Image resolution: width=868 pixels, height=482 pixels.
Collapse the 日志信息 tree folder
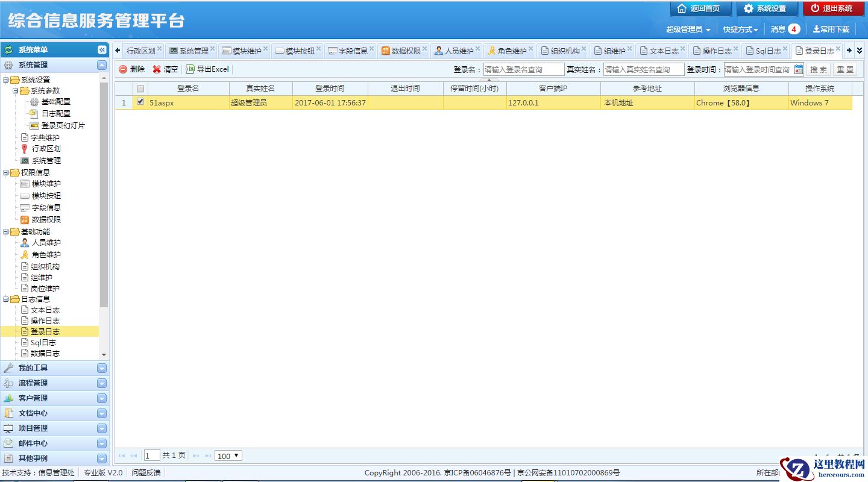(6, 299)
